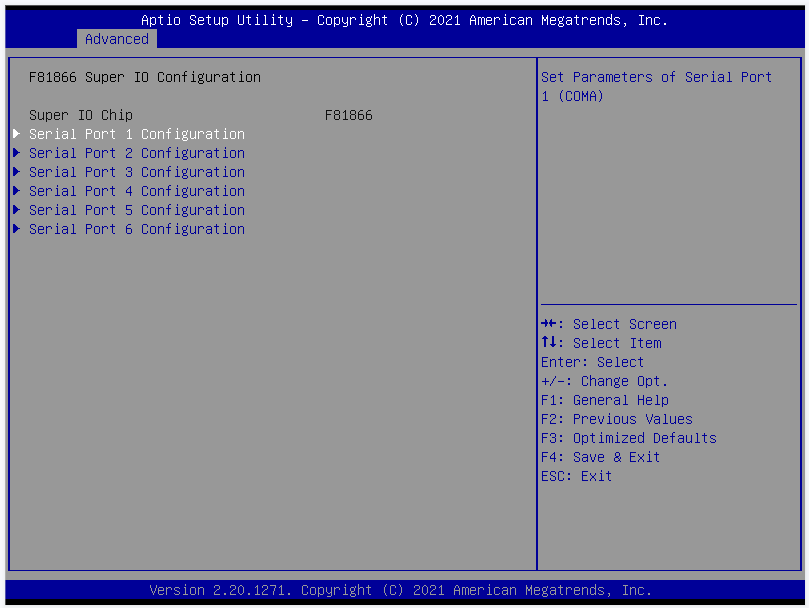Select the Serial Port 4 Configuration entry
Image resolution: width=809 pixels, height=608 pixels.
coord(136,191)
